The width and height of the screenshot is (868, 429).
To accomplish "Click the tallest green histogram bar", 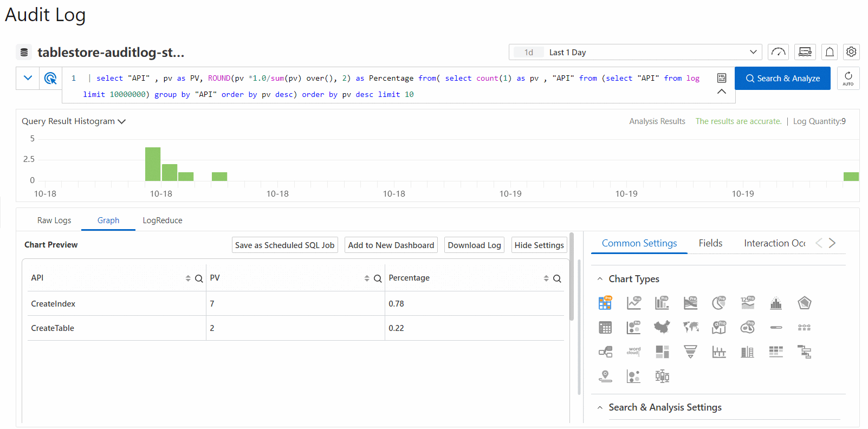I will tap(153, 164).
